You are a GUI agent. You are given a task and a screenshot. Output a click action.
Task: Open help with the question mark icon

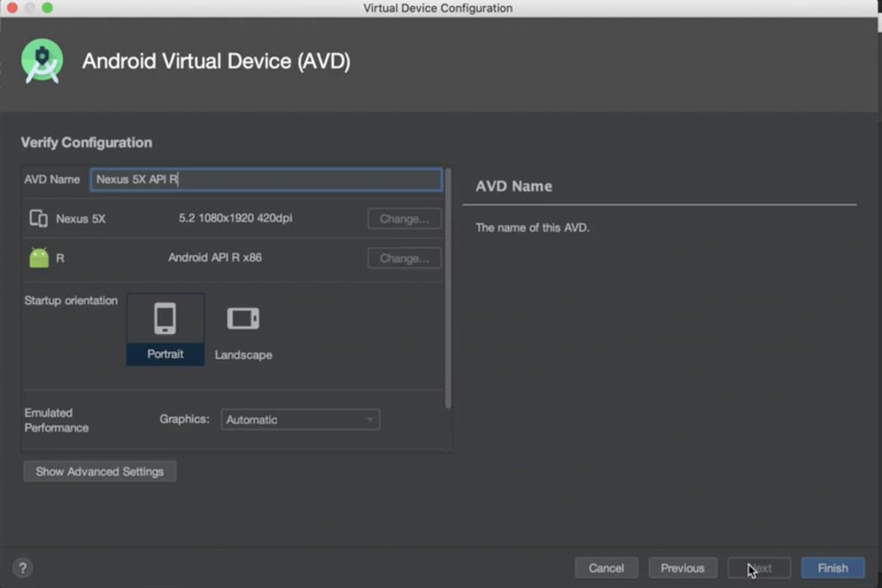pyautogui.click(x=22, y=567)
